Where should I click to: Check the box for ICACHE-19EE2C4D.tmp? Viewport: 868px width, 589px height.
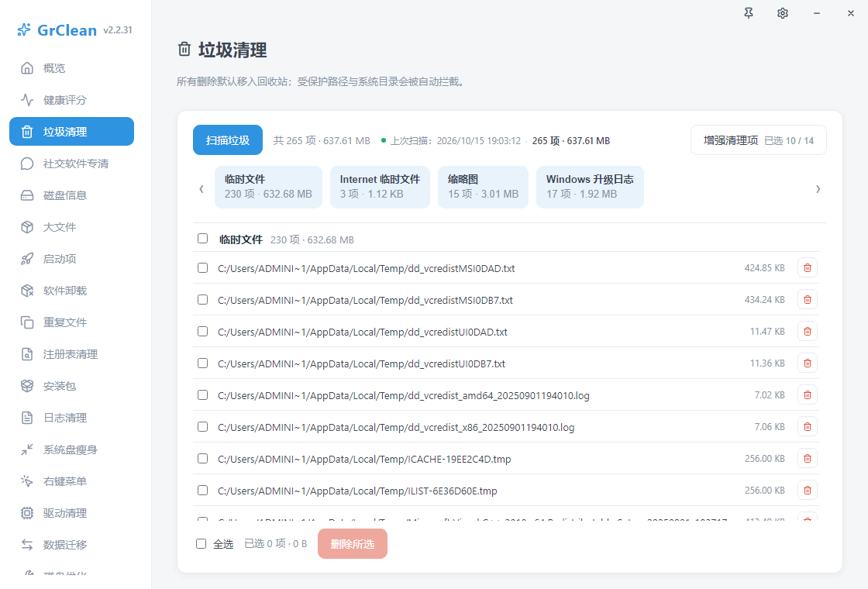click(202, 459)
